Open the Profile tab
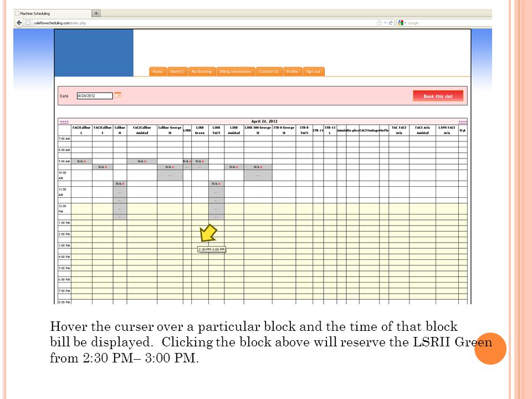 (x=292, y=71)
